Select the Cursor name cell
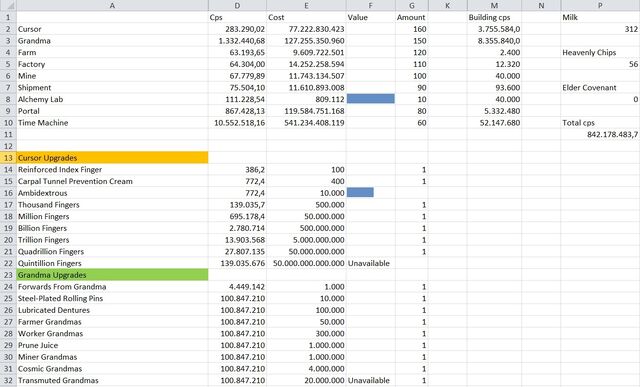This screenshot has height=387, width=640. (112, 29)
